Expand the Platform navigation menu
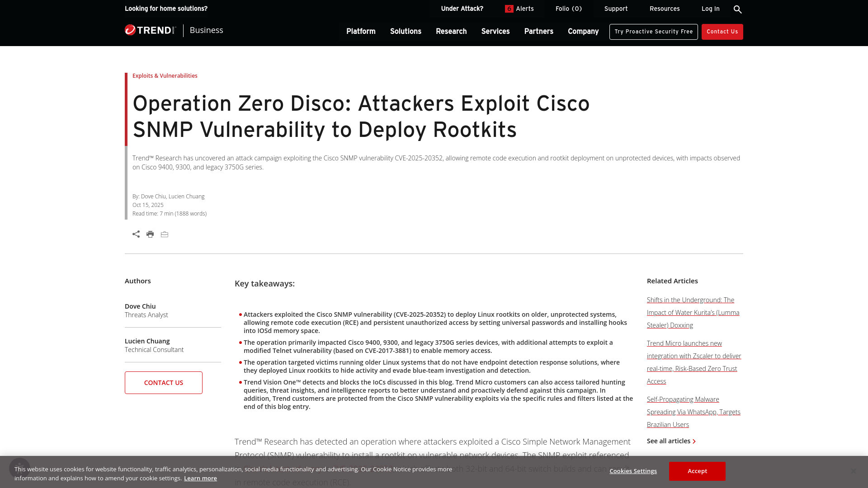Viewport: 868px width, 488px height. pyautogui.click(x=361, y=32)
